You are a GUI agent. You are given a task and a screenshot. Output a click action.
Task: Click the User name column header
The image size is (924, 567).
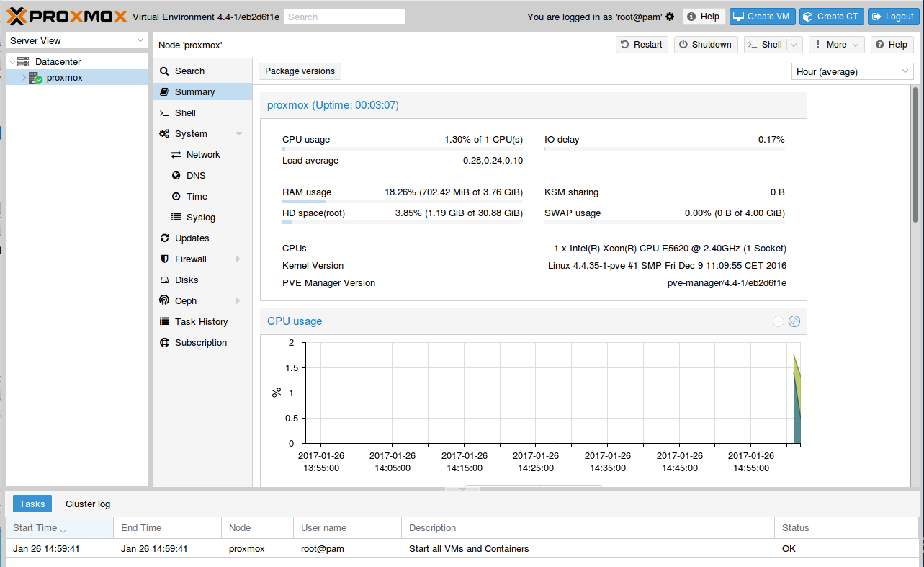347,528
